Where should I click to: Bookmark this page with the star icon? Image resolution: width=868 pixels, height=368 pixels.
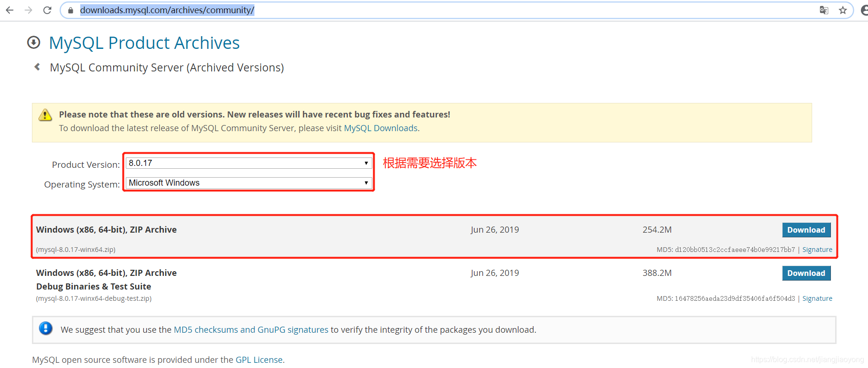843,10
